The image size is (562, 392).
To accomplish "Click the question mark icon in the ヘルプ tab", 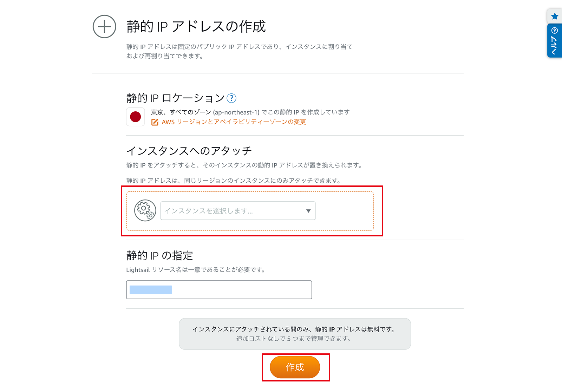I will pyautogui.click(x=555, y=31).
